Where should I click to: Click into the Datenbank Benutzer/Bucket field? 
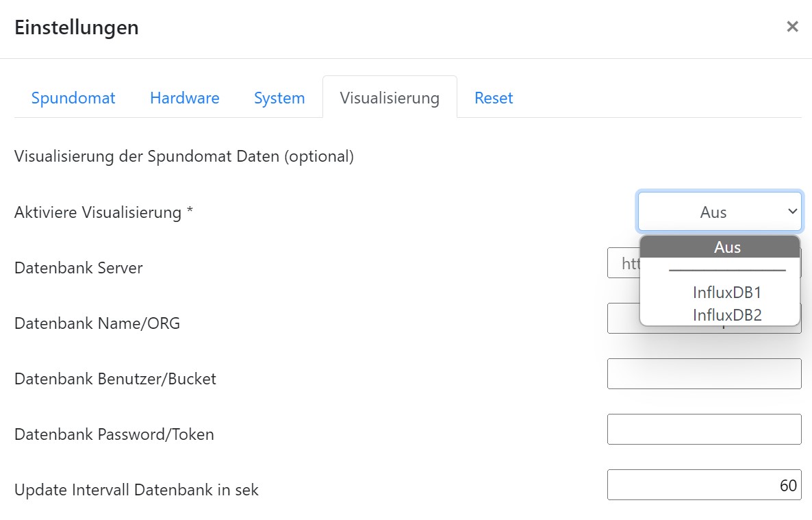704,374
